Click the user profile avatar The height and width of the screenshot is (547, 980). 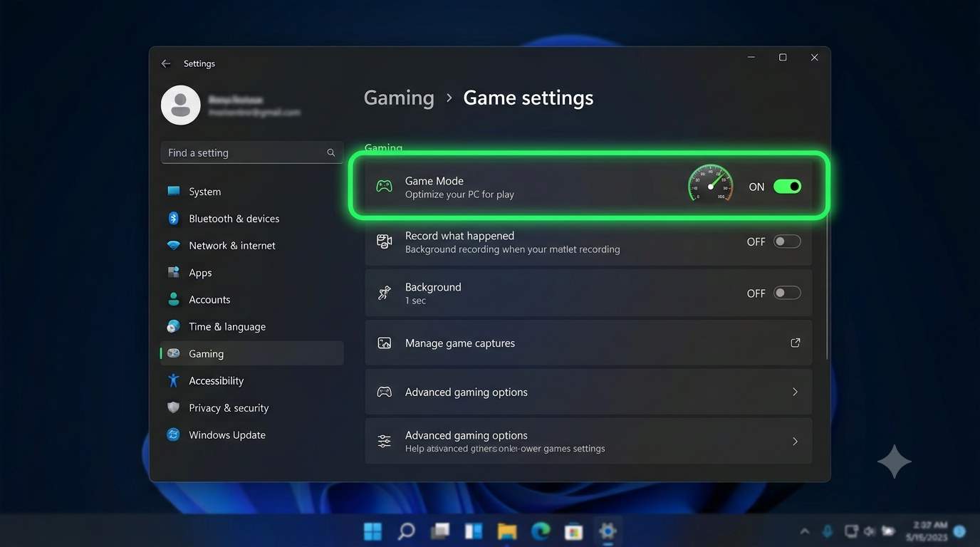(181, 105)
